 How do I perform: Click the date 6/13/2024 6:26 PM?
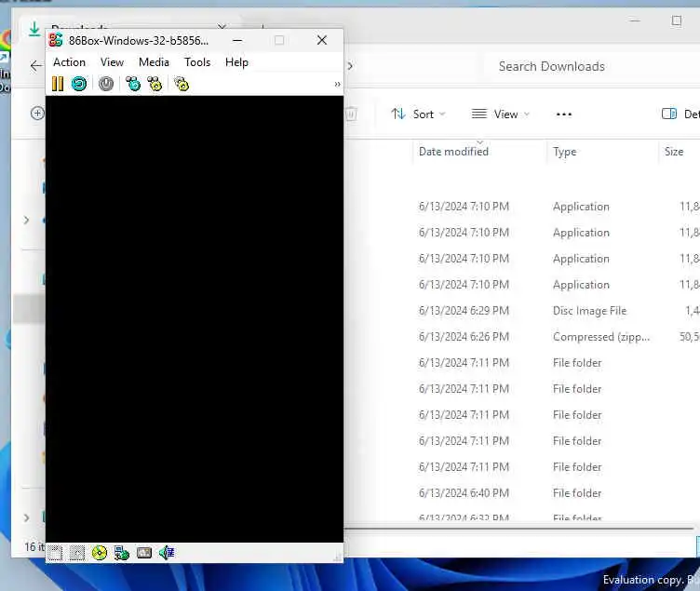[464, 337]
